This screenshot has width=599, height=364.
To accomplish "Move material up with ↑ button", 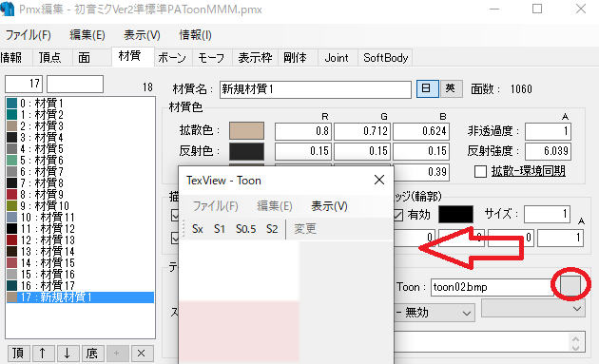I will tap(43, 354).
